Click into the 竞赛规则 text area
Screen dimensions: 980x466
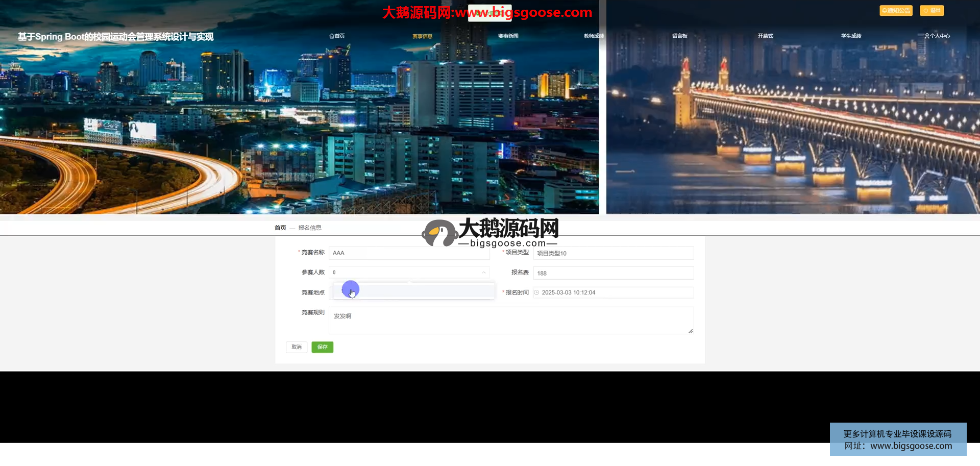(510, 321)
